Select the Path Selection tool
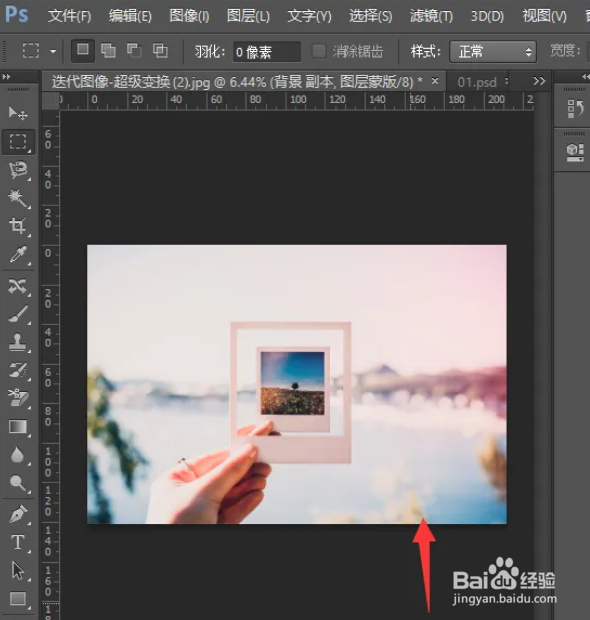This screenshot has height=620, width=590. click(18, 571)
